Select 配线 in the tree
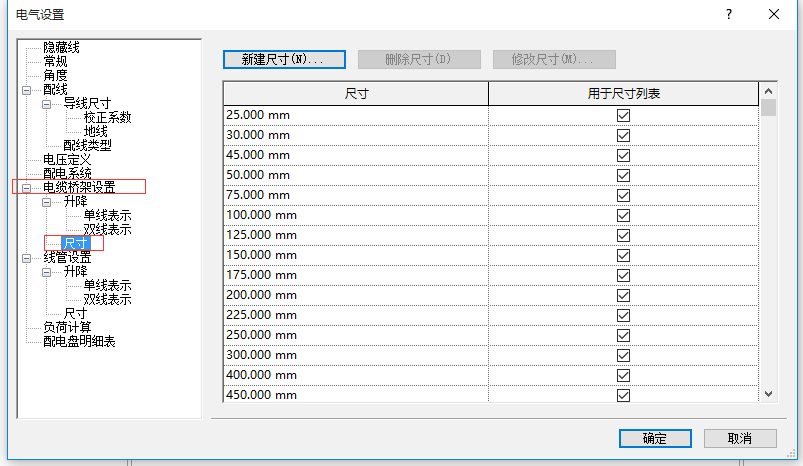Screen dimensions: 803x466 [x=55, y=90]
